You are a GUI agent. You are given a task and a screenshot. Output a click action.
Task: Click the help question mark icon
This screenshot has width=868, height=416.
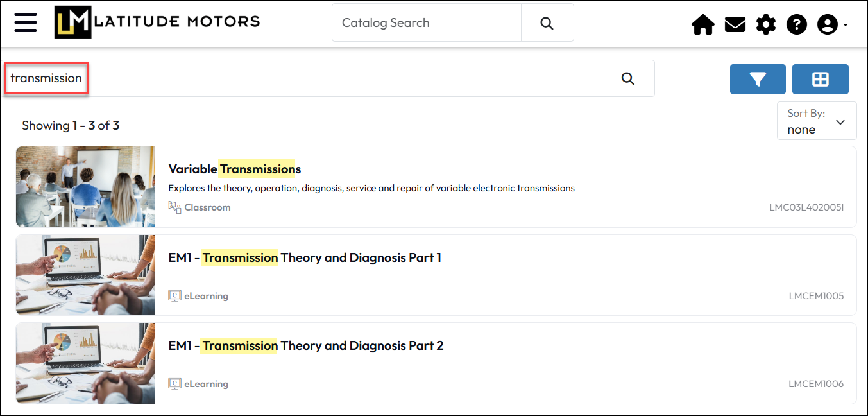point(796,25)
